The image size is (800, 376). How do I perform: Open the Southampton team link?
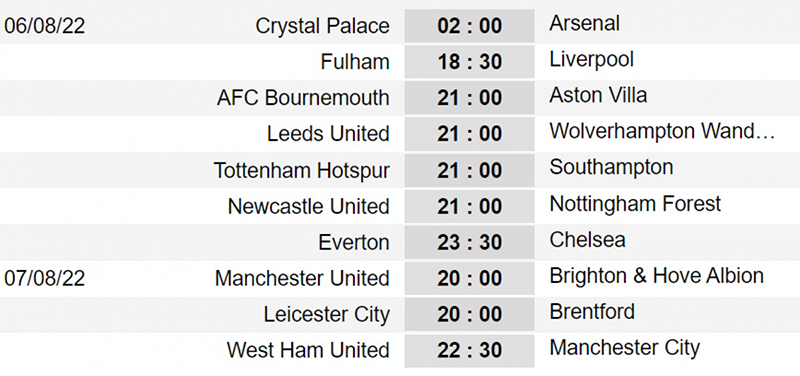(611, 168)
